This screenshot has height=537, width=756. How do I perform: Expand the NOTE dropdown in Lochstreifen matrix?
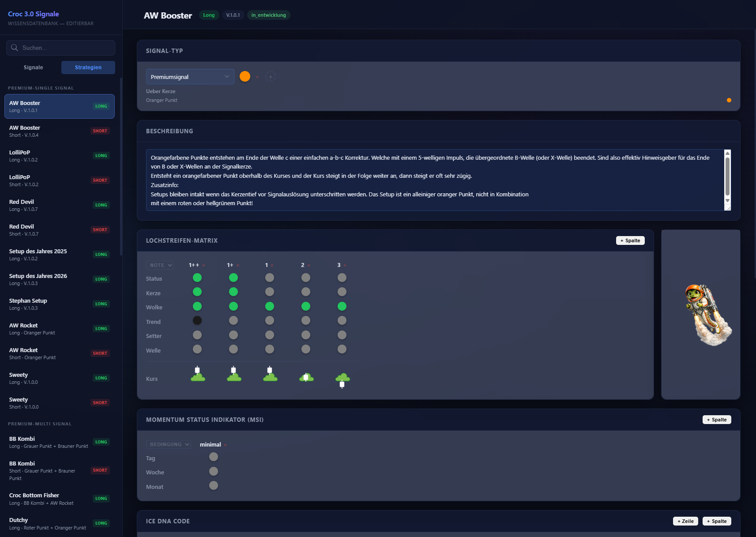(160, 265)
